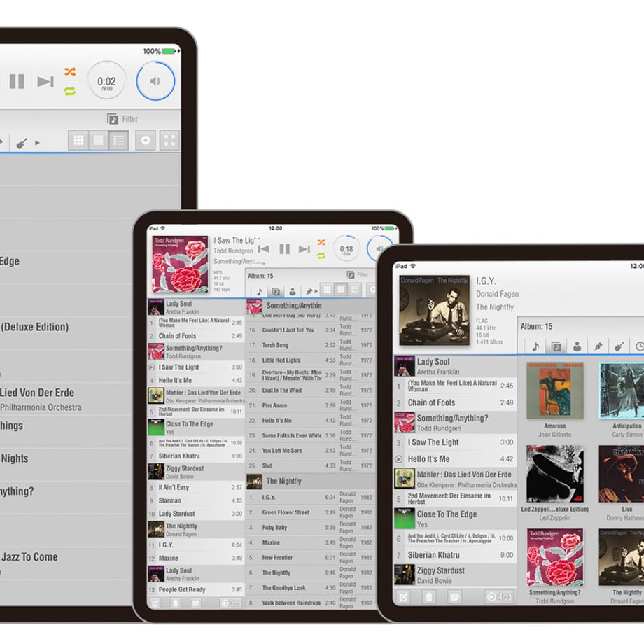Tap Donald Fagen album art on right iPad
644x644 pixels.
[x=434, y=311]
